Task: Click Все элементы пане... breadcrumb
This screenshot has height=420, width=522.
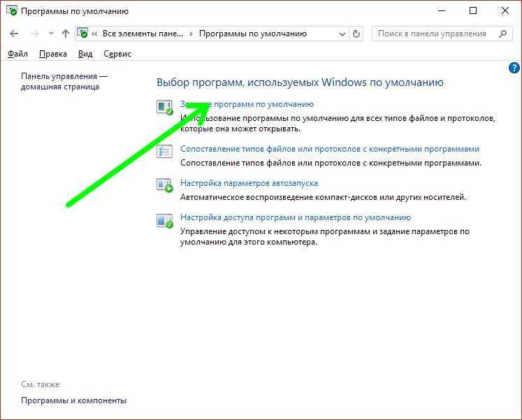Action: [143, 34]
